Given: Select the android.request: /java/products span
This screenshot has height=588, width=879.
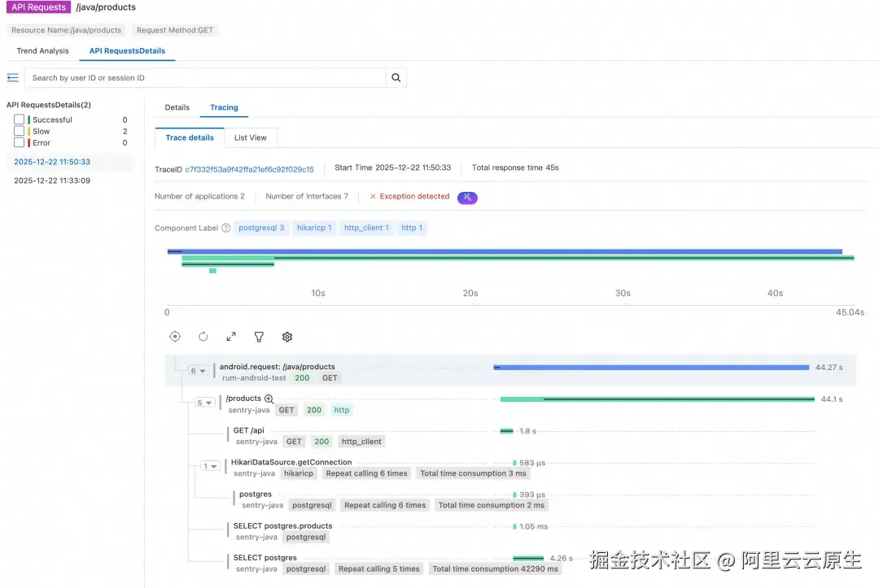Looking at the screenshot, I should tap(277, 367).
